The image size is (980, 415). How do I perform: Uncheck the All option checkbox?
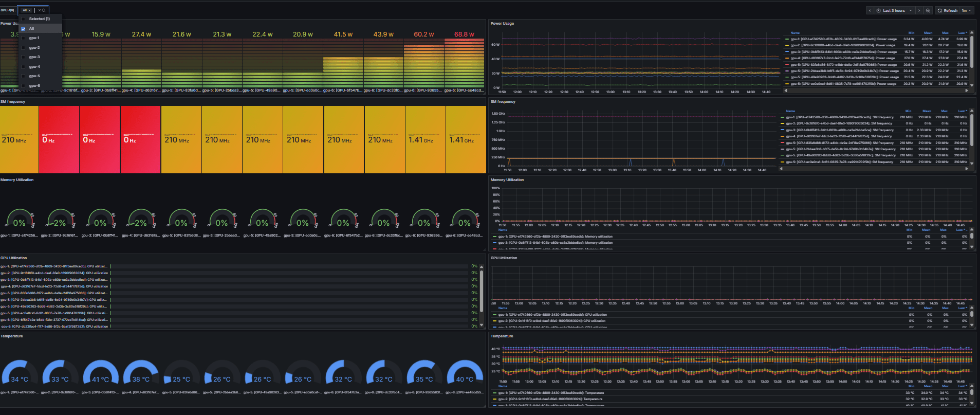23,29
